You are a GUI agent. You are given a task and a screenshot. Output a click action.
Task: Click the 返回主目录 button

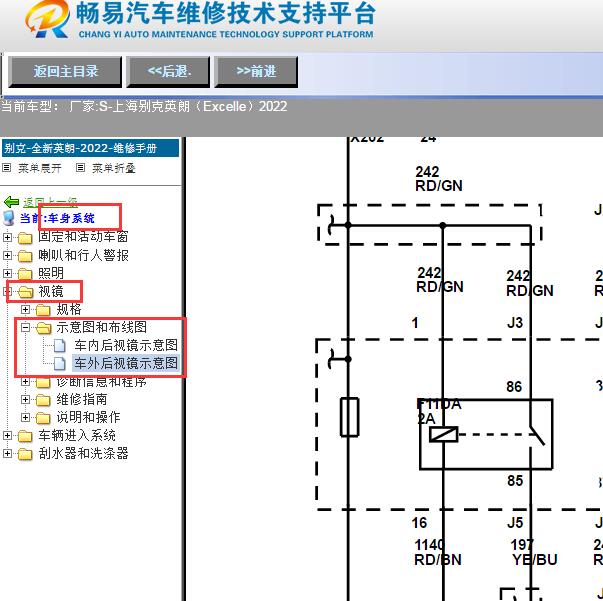coord(65,72)
